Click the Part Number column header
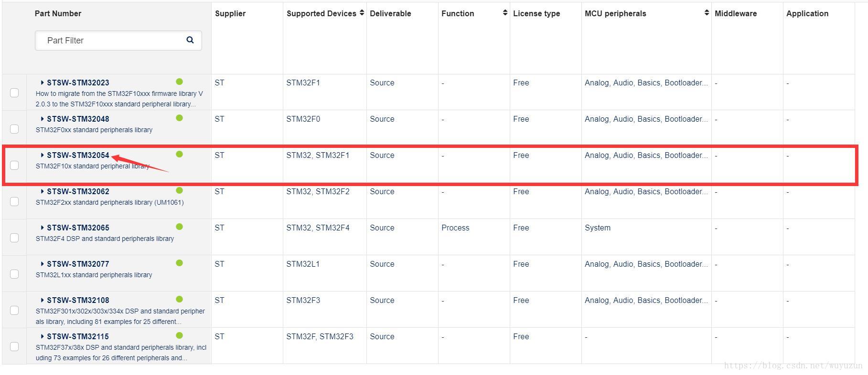 tap(58, 13)
